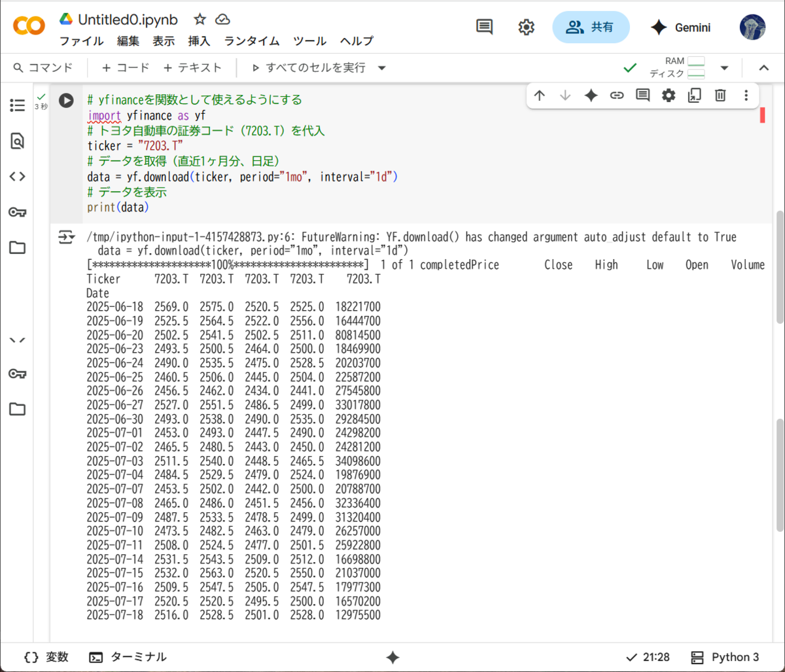Collapse the header with the chevron-up
785x672 pixels.
[763, 68]
